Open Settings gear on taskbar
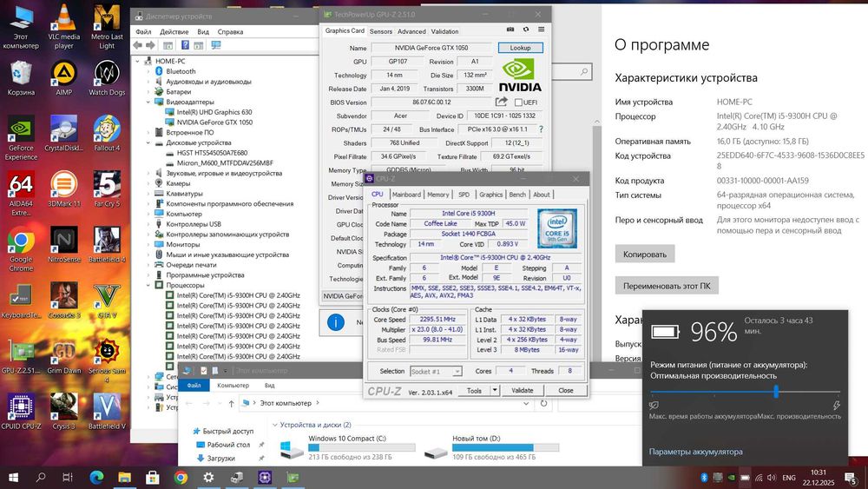The height and width of the screenshot is (489, 868). pyautogui.click(x=208, y=478)
